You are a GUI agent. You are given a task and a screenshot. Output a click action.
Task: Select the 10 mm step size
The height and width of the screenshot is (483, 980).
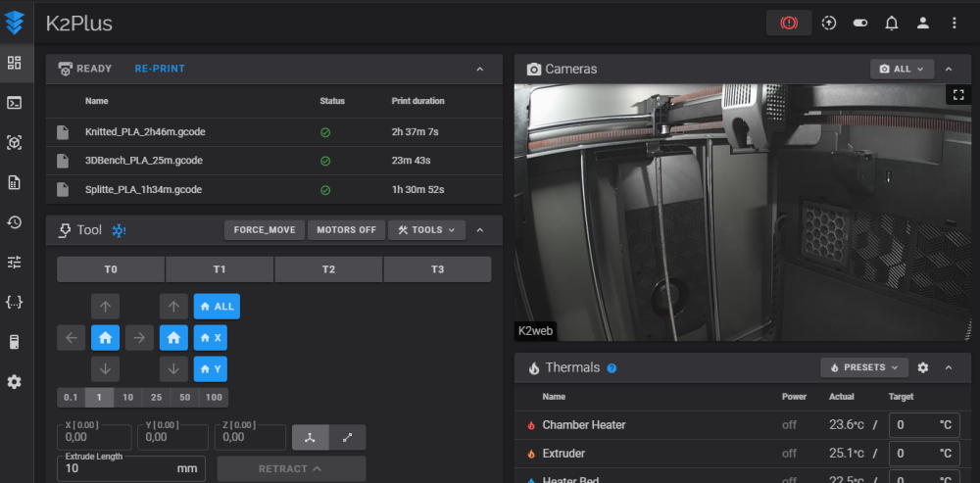(128, 398)
